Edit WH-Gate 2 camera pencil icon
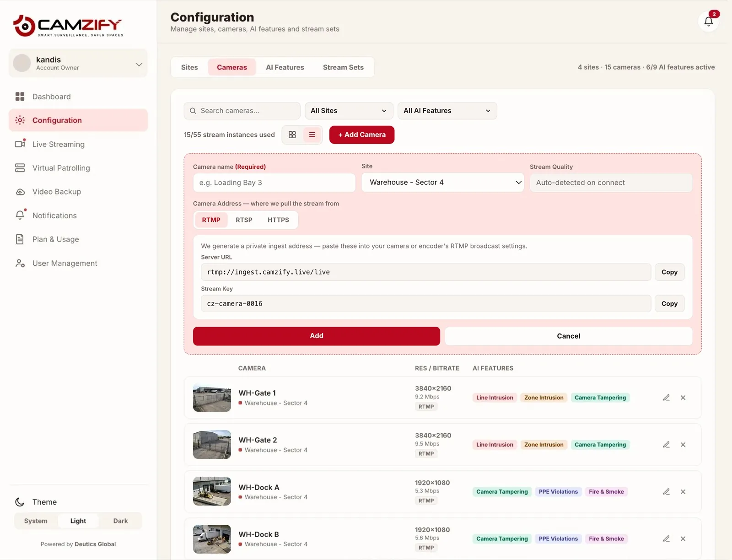 point(666,445)
